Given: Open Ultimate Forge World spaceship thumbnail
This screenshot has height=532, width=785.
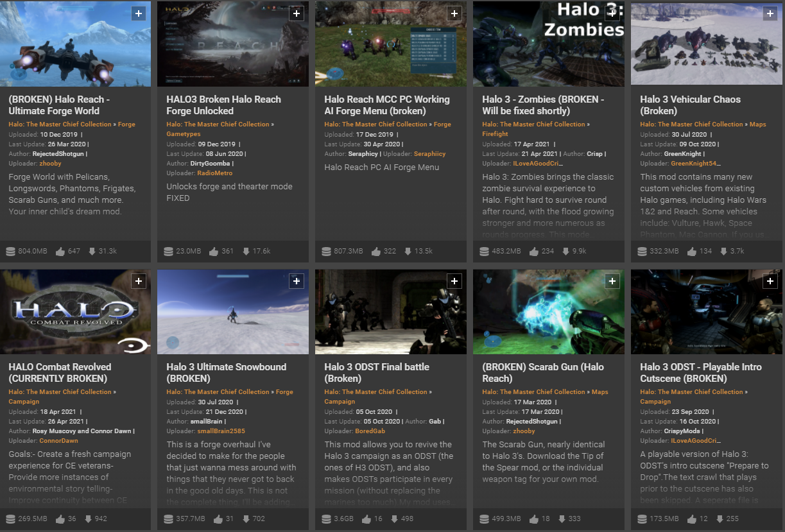Looking at the screenshot, I should [x=75, y=43].
